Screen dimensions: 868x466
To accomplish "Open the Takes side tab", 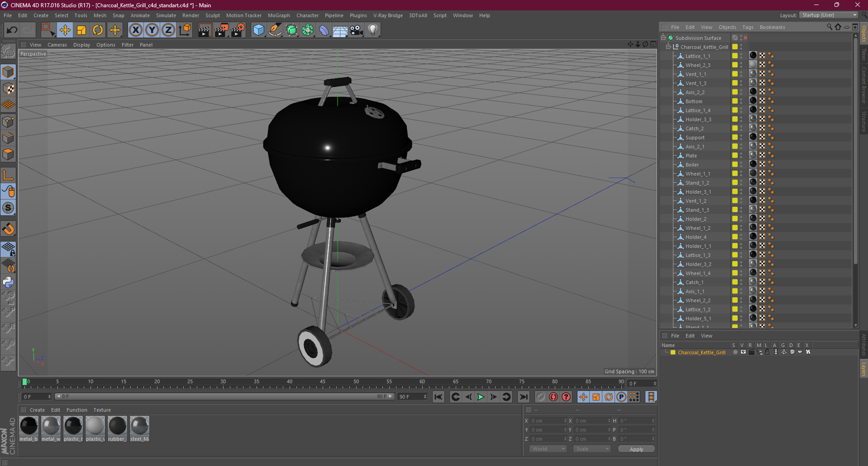I will click(863, 53).
